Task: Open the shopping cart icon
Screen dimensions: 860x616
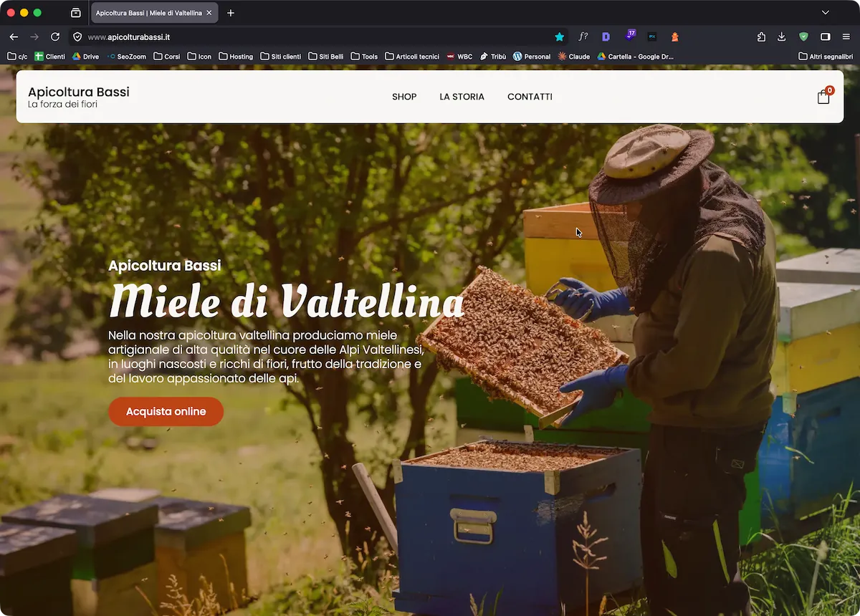Action: [824, 96]
